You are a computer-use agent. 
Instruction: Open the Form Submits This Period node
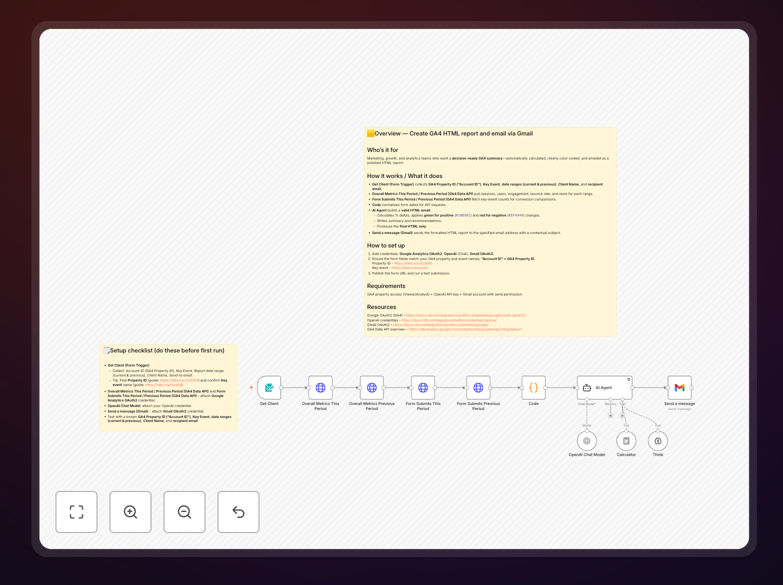pyautogui.click(x=423, y=388)
